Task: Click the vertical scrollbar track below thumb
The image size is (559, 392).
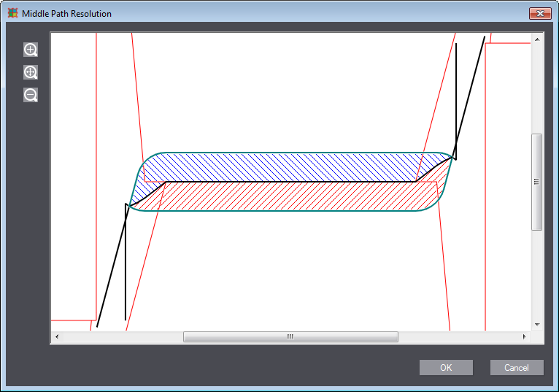Action: coord(537,277)
